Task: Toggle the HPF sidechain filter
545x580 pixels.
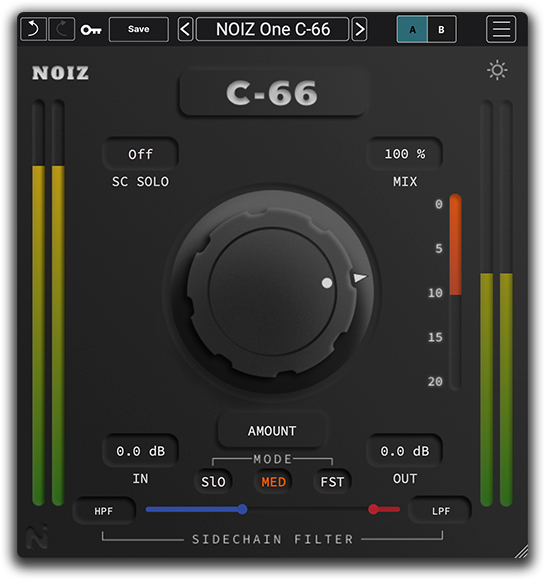Action: [104, 511]
